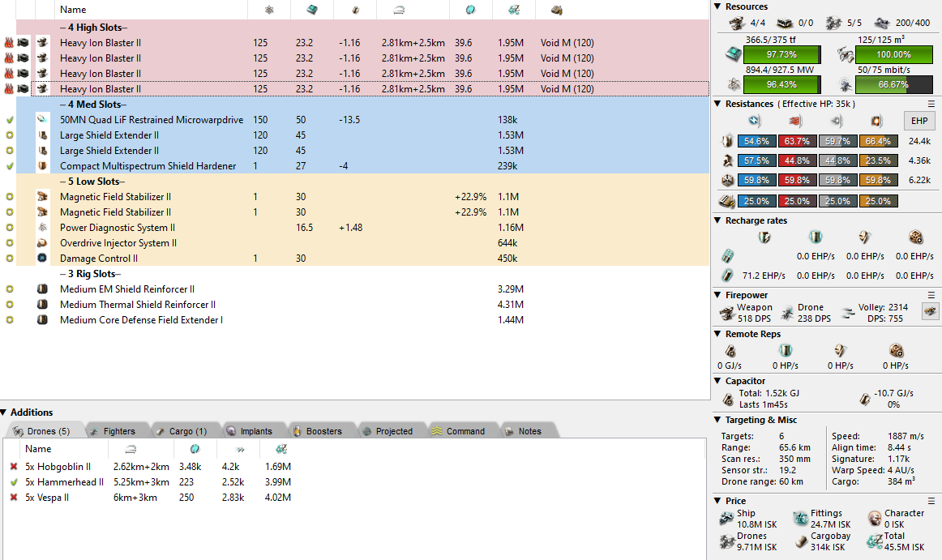This screenshot has width=942, height=560.
Task: Open the Resistances panel hamburger menu
Action: (x=931, y=104)
